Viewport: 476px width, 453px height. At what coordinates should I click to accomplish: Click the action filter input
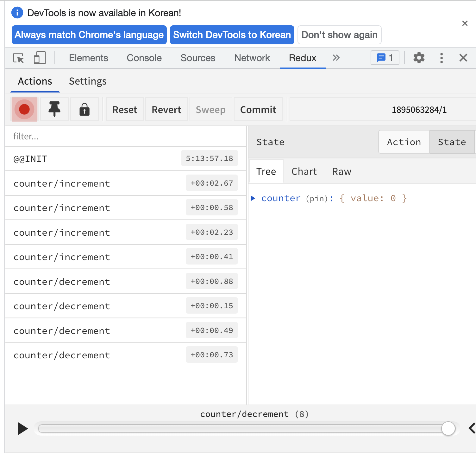point(126,136)
